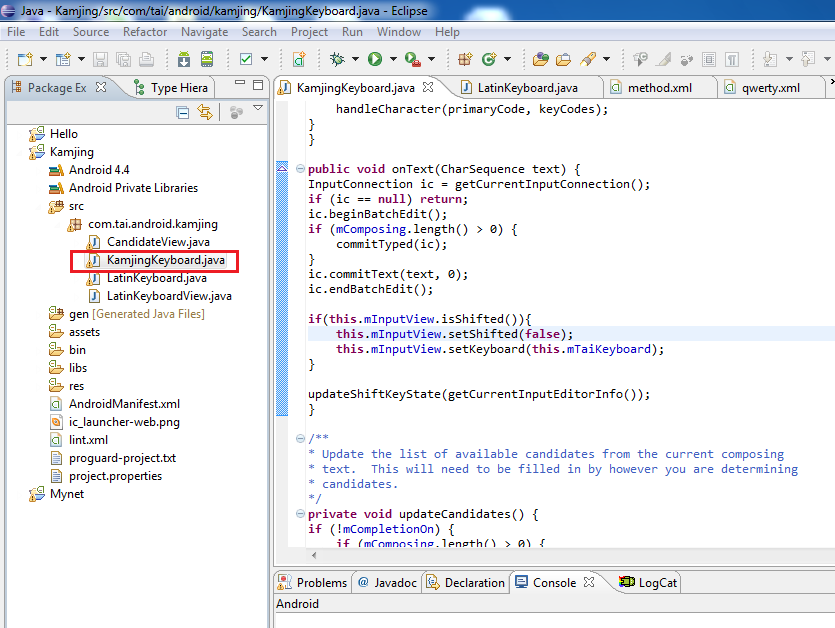The width and height of the screenshot is (835, 628).
Task: Select AndroidManifest.xml in the tree
Action: pos(115,404)
